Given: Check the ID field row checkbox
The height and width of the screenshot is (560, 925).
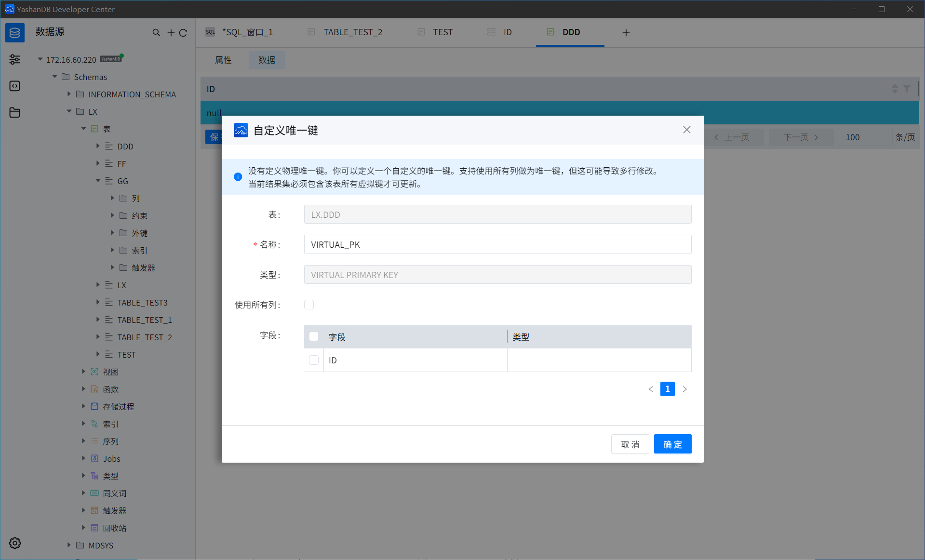Looking at the screenshot, I should pyautogui.click(x=314, y=360).
